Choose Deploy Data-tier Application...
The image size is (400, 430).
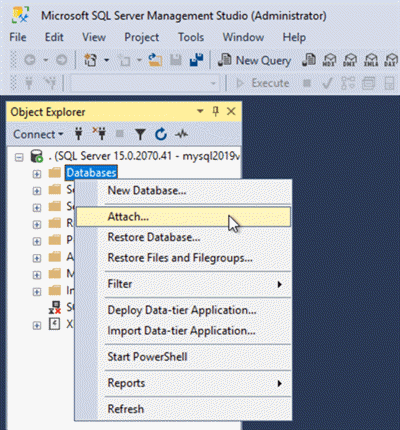point(183,310)
